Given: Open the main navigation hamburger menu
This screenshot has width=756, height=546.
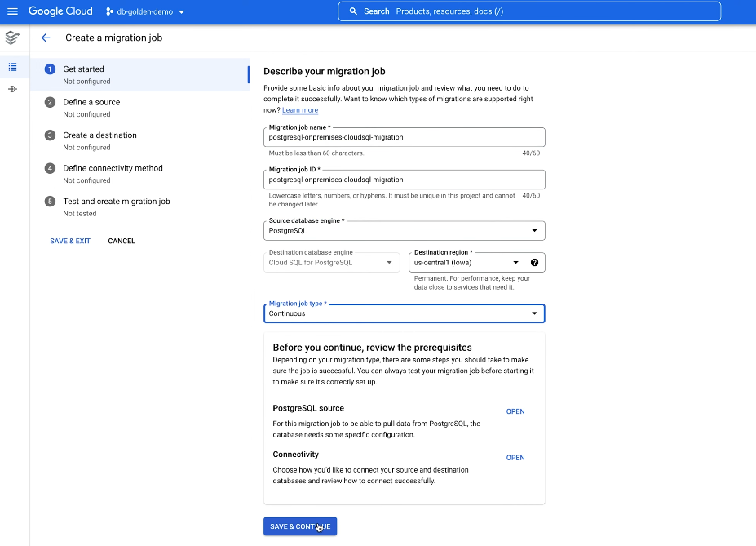Looking at the screenshot, I should tap(12, 11).
